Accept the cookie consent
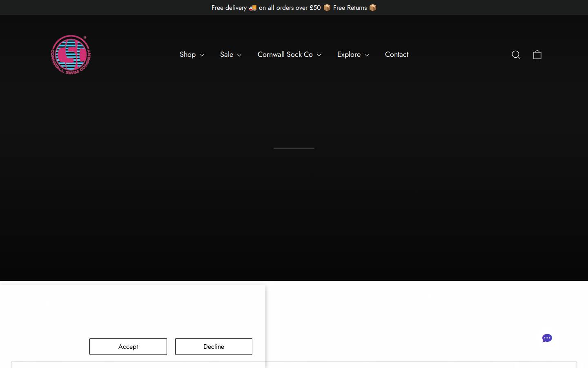Image resolution: width=588 pixels, height=368 pixels. (128, 346)
